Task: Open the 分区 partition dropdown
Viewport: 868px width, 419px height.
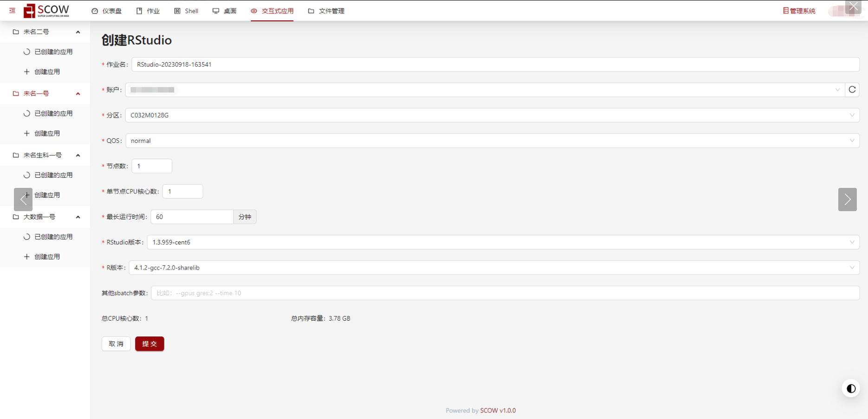Action: (492, 116)
